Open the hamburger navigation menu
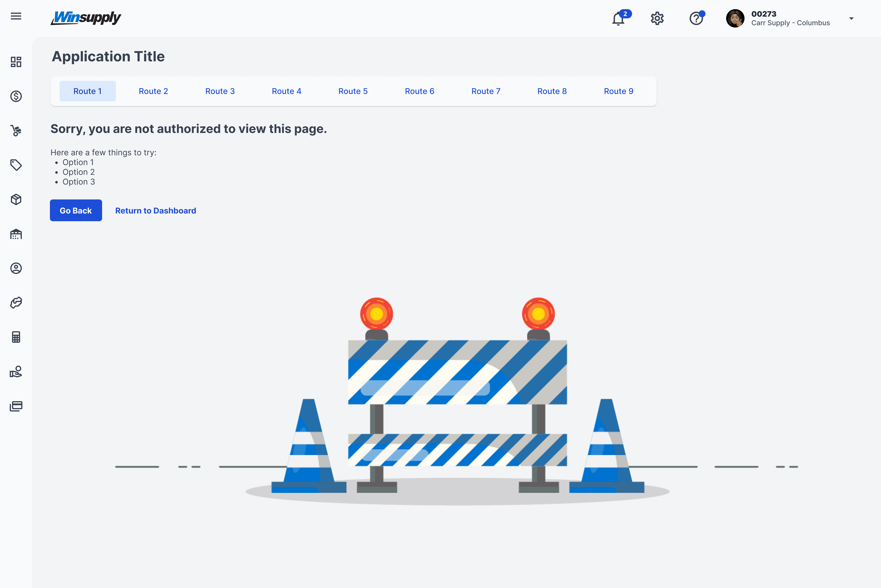This screenshot has width=881, height=588. coord(16,16)
